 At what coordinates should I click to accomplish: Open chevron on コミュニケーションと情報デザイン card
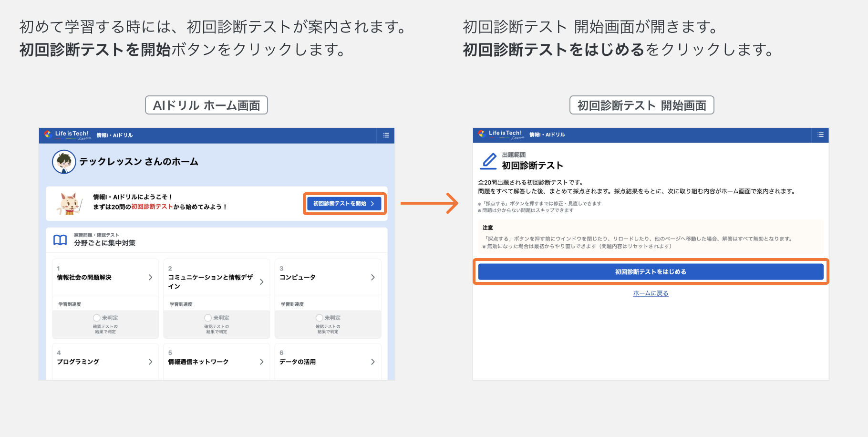click(261, 282)
